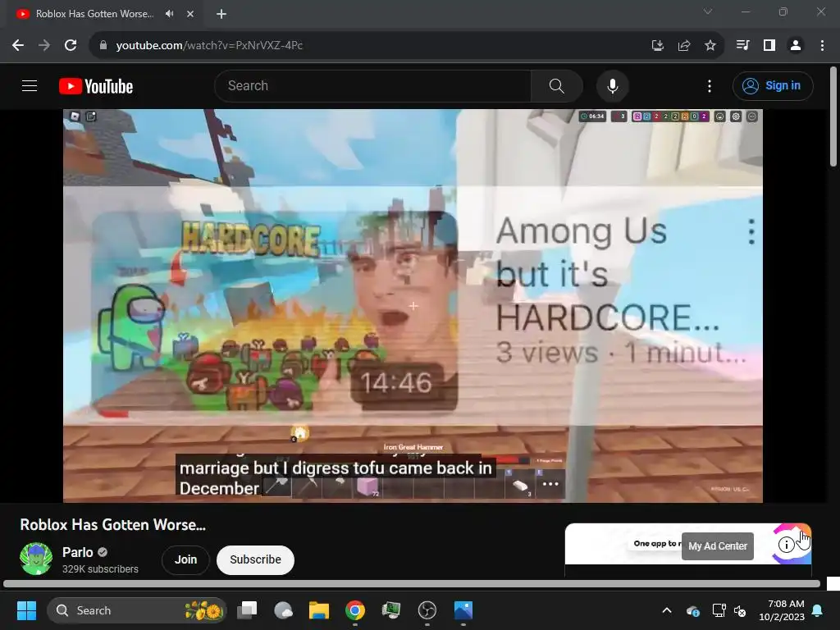Mute the tab using the speaker icon
This screenshot has height=630, width=840.
tap(169, 14)
